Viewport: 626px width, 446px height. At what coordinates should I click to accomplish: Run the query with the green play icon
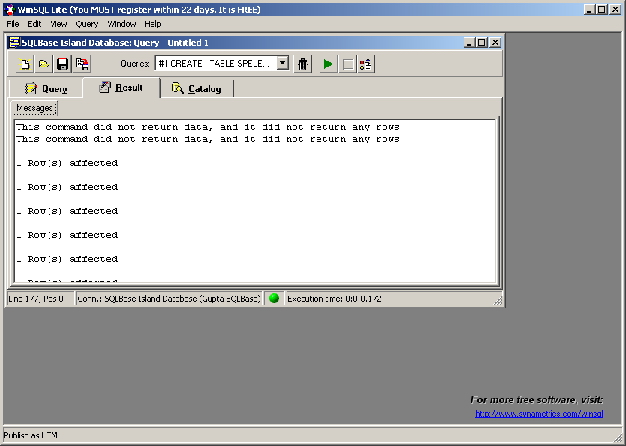click(328, 64)
